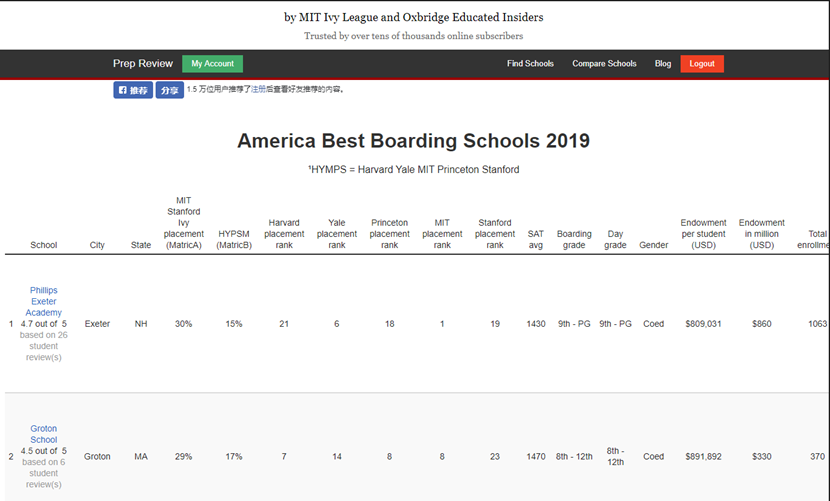The width and height of the screenshot is (830, 501).
Task: Sort by the City column header
Action: coord(97,245)
